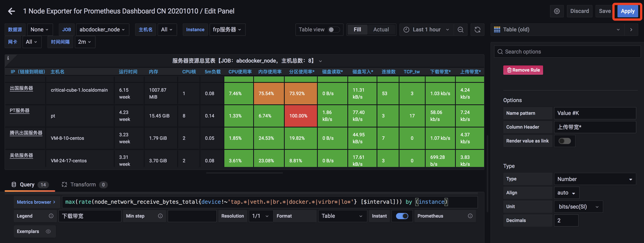Click the Decimals field showing 2
The image size is (644, 243).
pyautogui.click(x=566, y=220)
